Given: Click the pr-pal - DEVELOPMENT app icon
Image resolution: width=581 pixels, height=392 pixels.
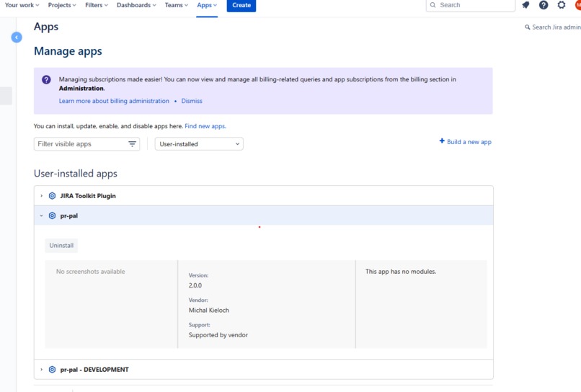Looking at the screenshot, I should pyautogui.click(x=52, y=370).
